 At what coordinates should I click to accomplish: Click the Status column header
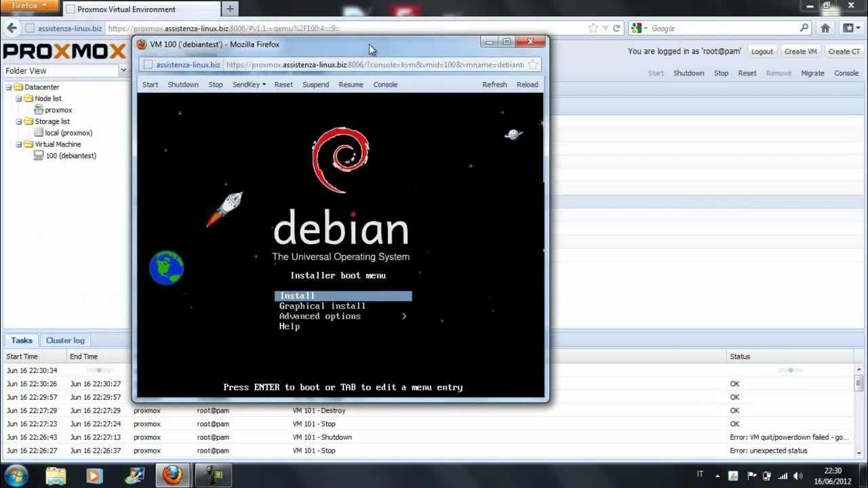(790, 357)
